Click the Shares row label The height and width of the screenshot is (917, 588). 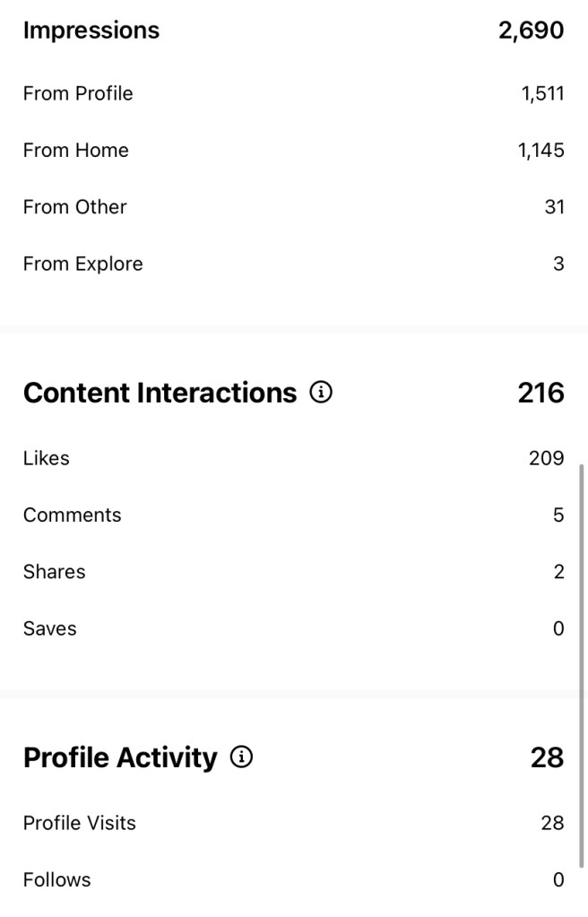[x=55, y=572]
